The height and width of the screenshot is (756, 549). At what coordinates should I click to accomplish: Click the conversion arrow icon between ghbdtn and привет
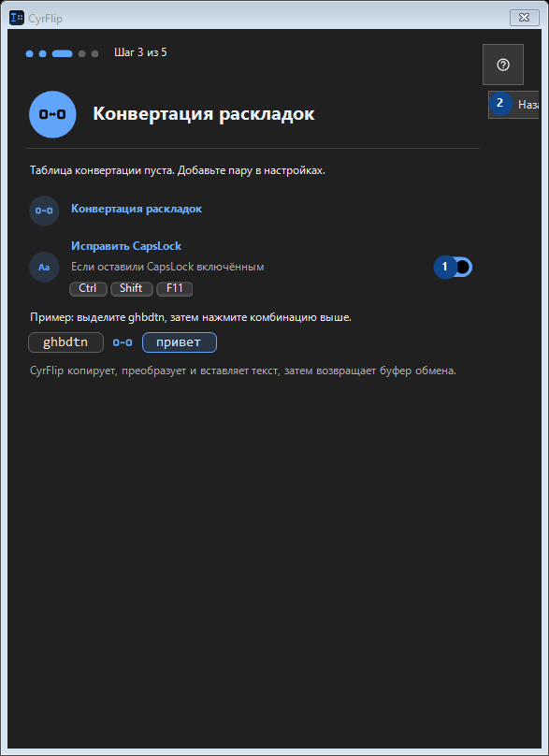click(x=123, y=342)
